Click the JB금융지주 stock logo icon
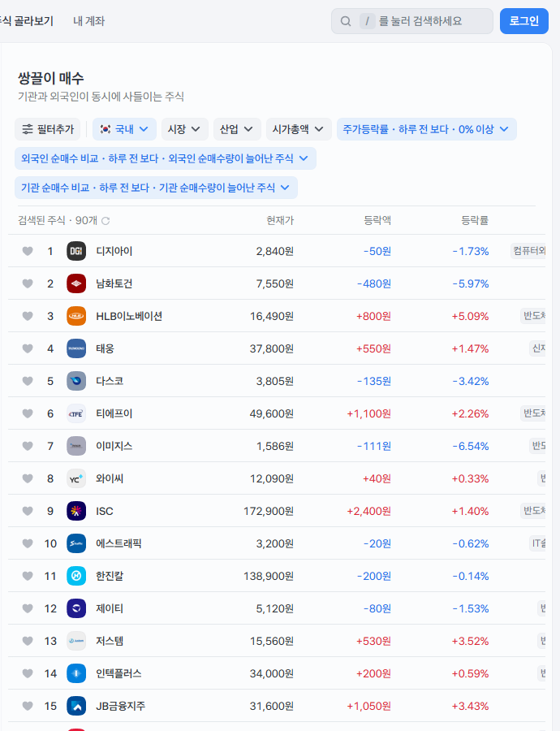Viewport: 560px width, 731px height. pyautogui.click(x=76, y=706)
